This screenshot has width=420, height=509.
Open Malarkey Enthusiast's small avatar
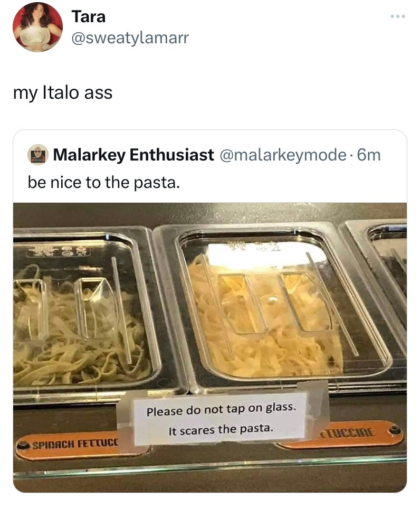click(x=37, y=155)
